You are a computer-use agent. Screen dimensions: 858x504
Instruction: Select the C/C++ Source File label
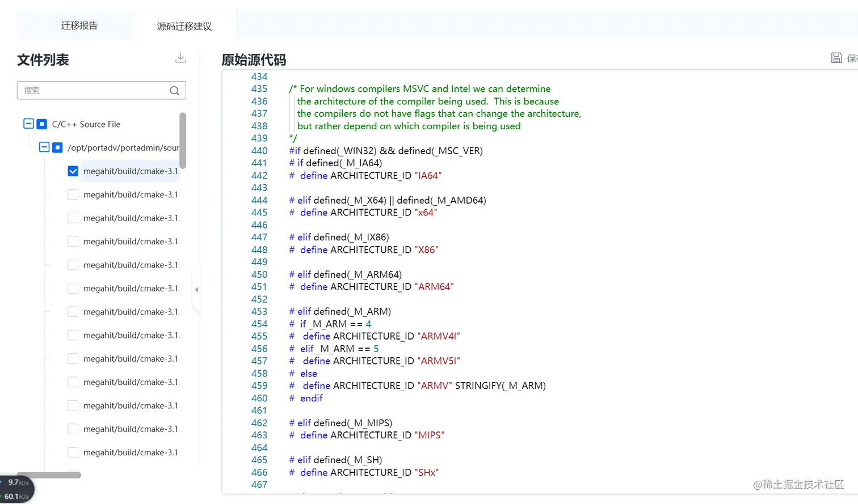tap(86, 124)
